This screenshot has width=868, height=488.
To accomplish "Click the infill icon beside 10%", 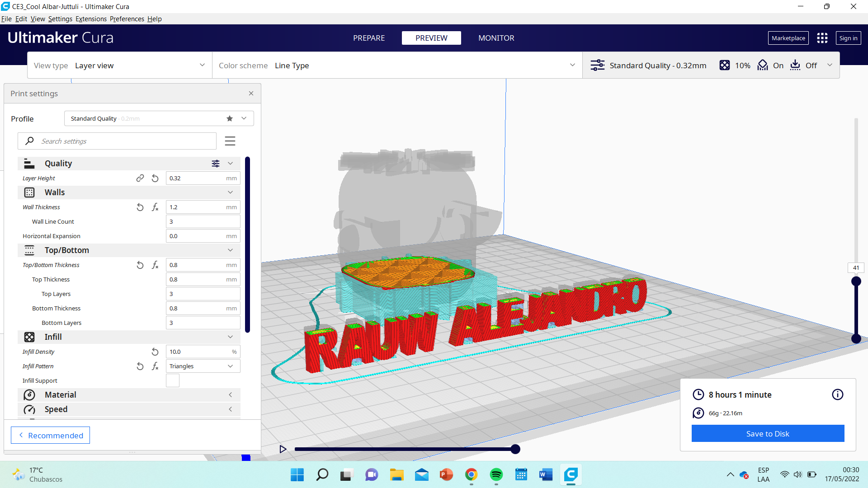I will tap(725, 65).
